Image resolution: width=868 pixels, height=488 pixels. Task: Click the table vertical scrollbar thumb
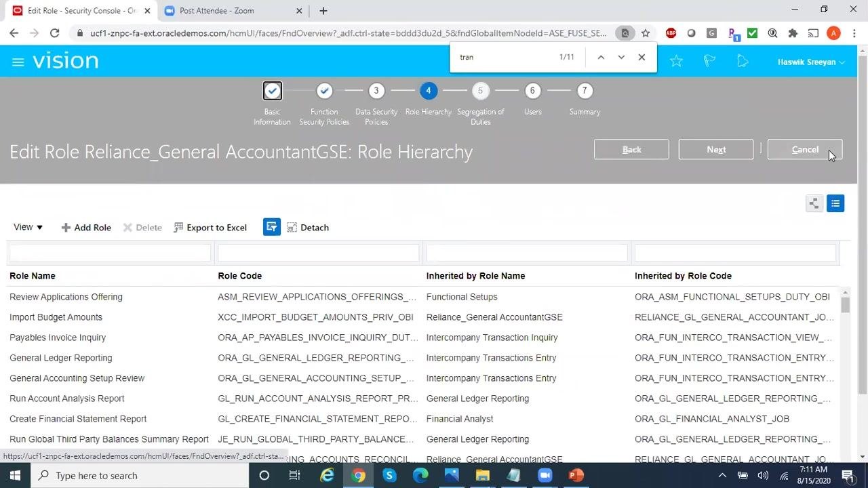(x=845, y=304)
